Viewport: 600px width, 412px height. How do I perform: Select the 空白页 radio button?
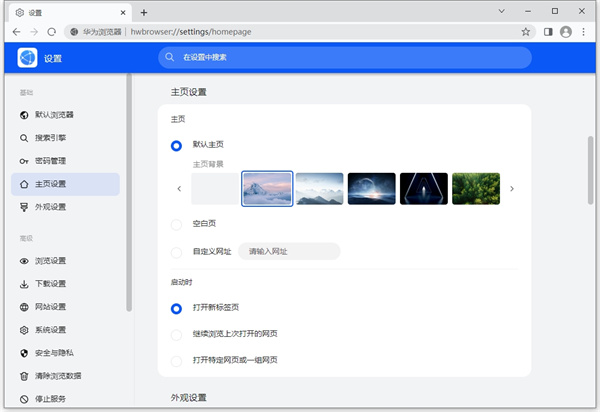click(176, 225)
